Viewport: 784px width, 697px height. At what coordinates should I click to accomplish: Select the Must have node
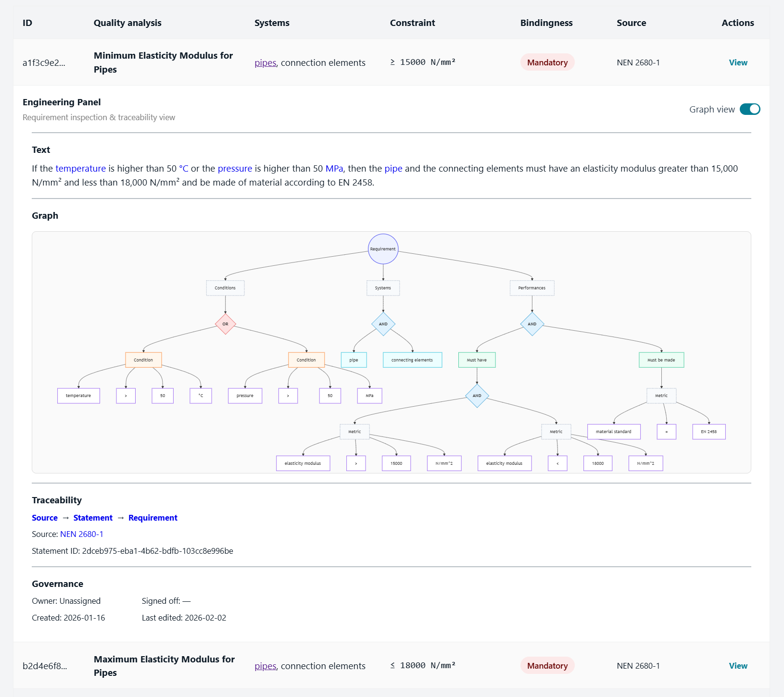(x=477, y=360)
